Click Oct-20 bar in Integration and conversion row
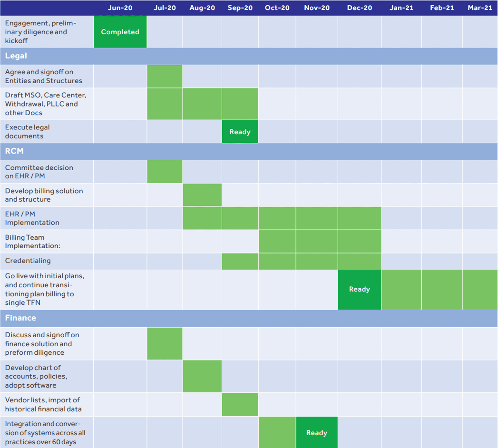Image resolution: width=498 pixels, height=448 pixels. click(x=277, y=432)
